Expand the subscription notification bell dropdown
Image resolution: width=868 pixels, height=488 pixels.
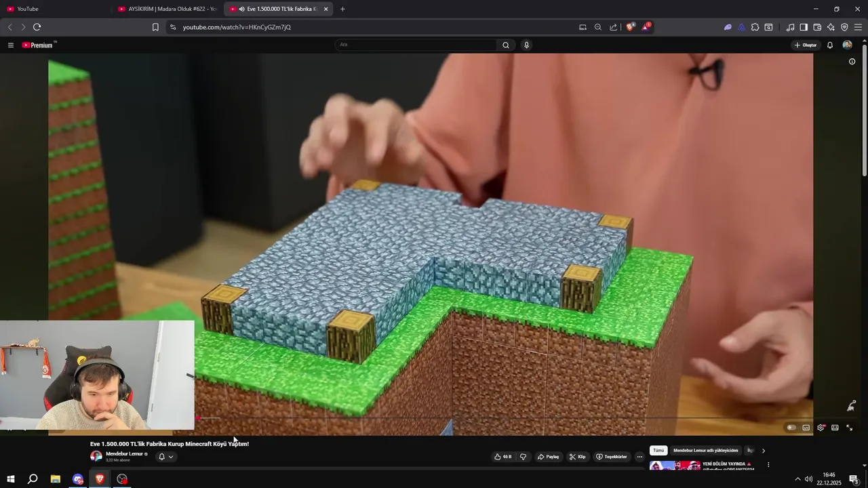point(166,457)
